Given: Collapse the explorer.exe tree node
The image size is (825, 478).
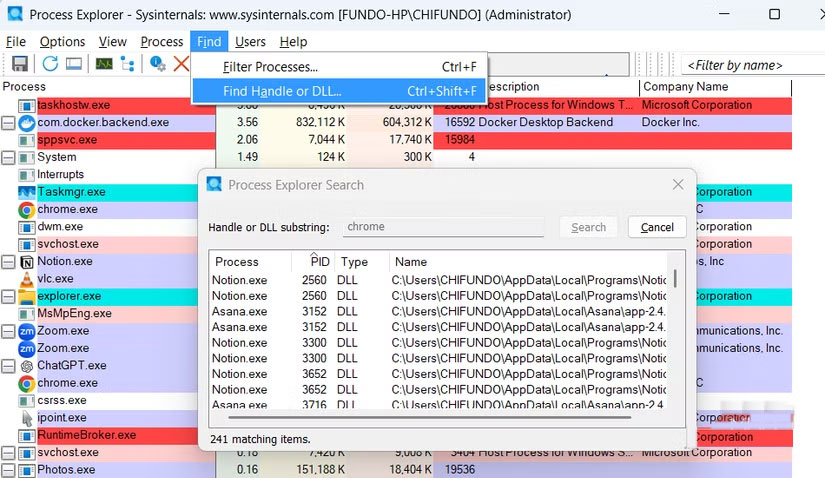Looking at the screenshot, I should tap(8, 296).
